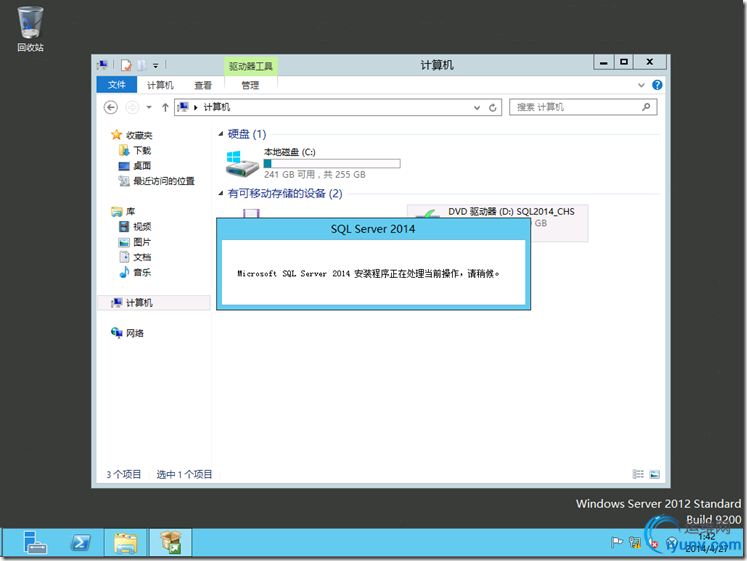Click 选中 1 个项目 status text
The image size is (747, 561).
point(184,474)
